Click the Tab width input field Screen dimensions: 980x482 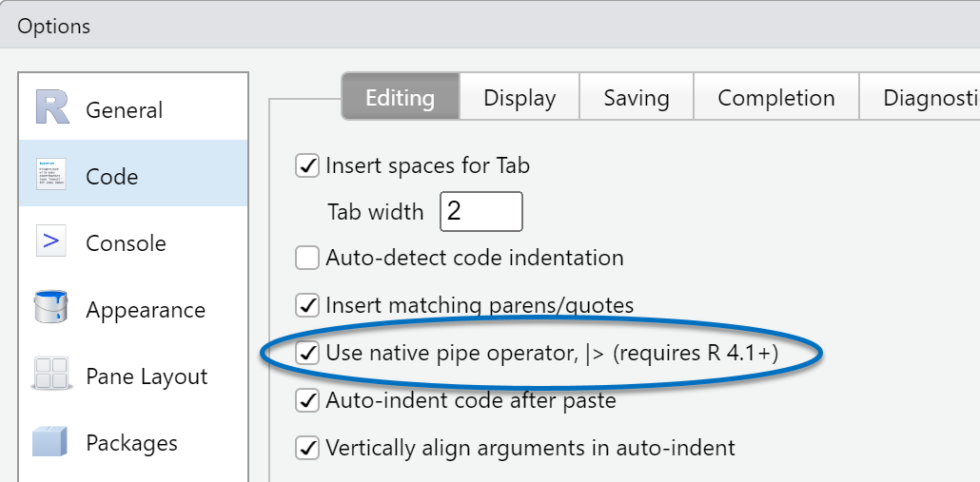[481, 212]
